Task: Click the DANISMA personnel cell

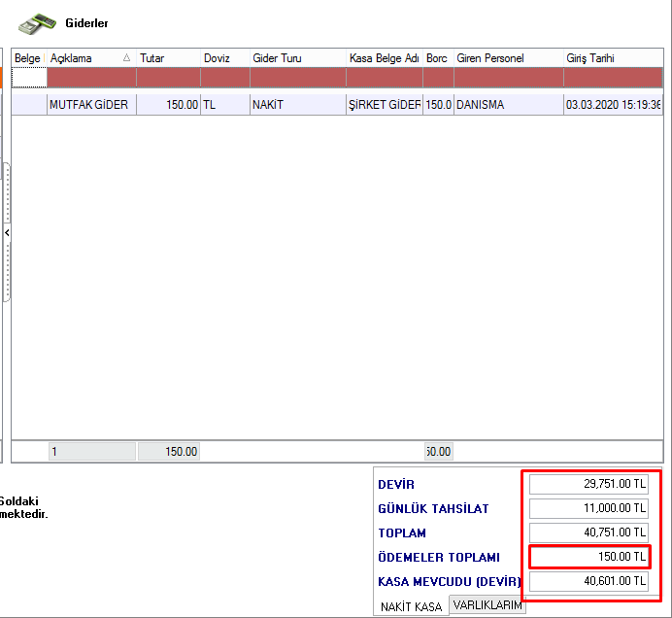Action: 507,104
